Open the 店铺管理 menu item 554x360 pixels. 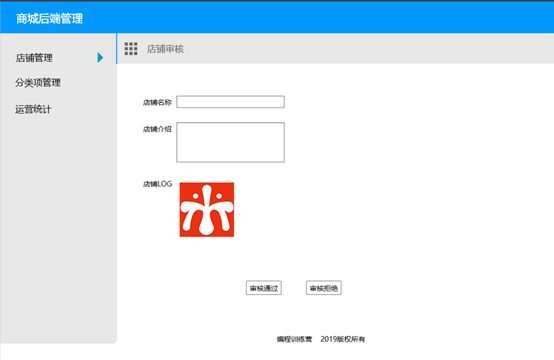point(34,58)
